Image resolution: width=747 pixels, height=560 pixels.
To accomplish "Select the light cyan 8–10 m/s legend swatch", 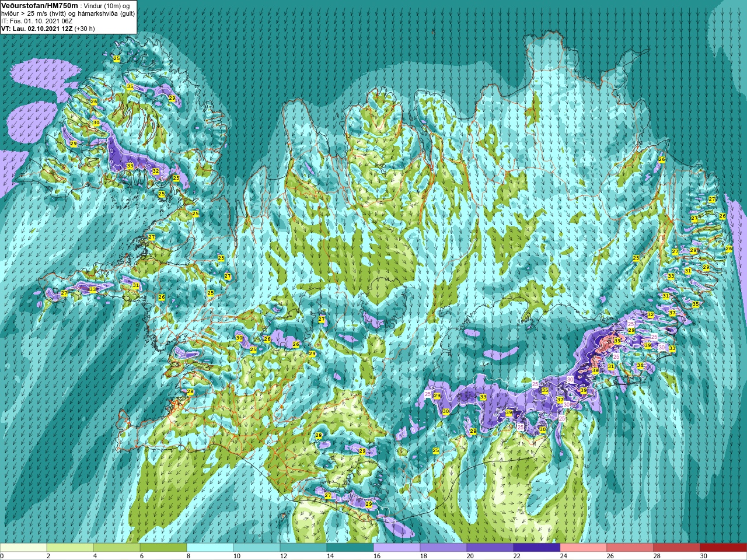I will (x=210, y=548).
